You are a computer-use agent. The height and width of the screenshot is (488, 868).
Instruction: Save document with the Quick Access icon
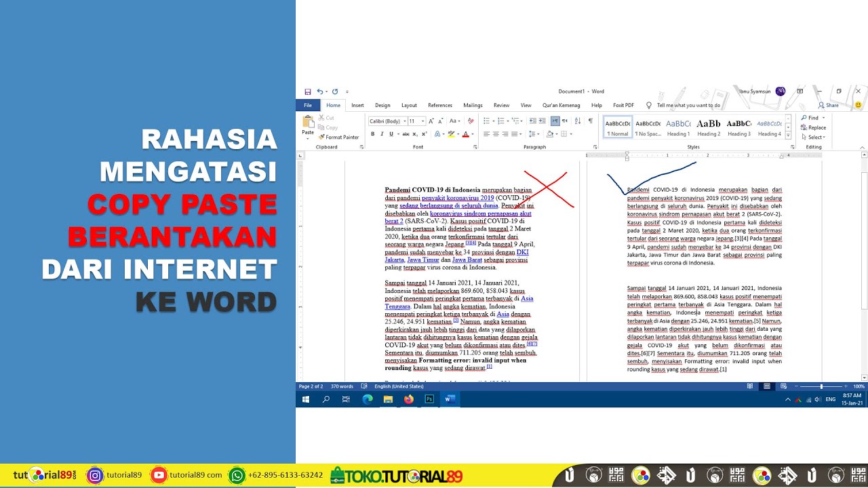[307, 91]
